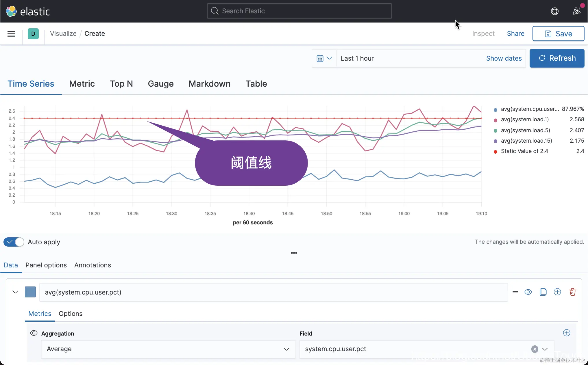This screenshot has width=588, height=365.
Task: Hide the series using the eye icon
Action: coord(528,292)
